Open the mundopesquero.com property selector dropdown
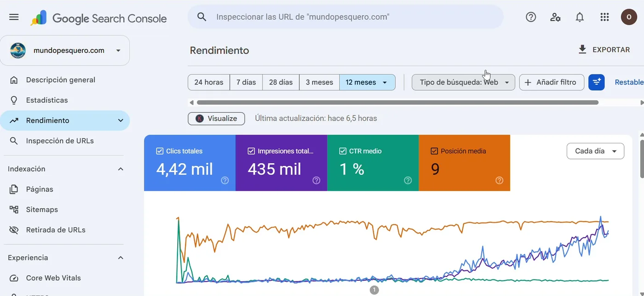 [65, 51]
